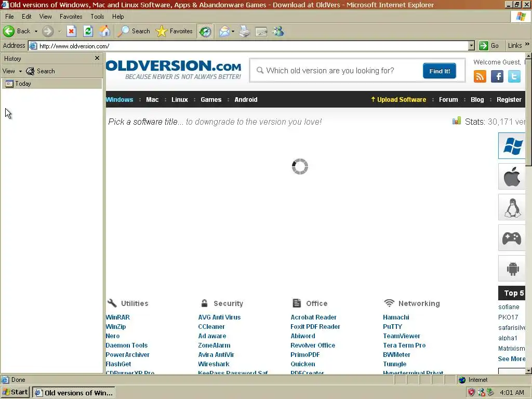Expand the Links toolbar chevron

527,44
